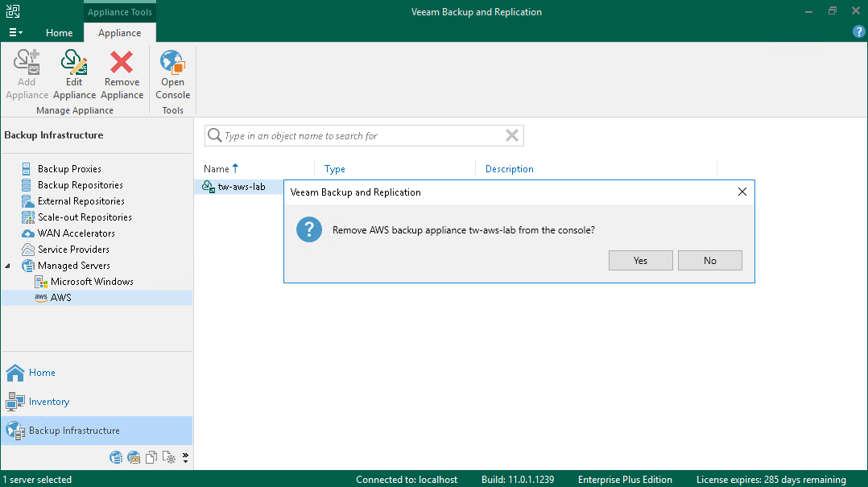This screenshot has height=487, width=868.
Task: Click the Edit Appliance ribbon icon
Action: click(73, 62)
